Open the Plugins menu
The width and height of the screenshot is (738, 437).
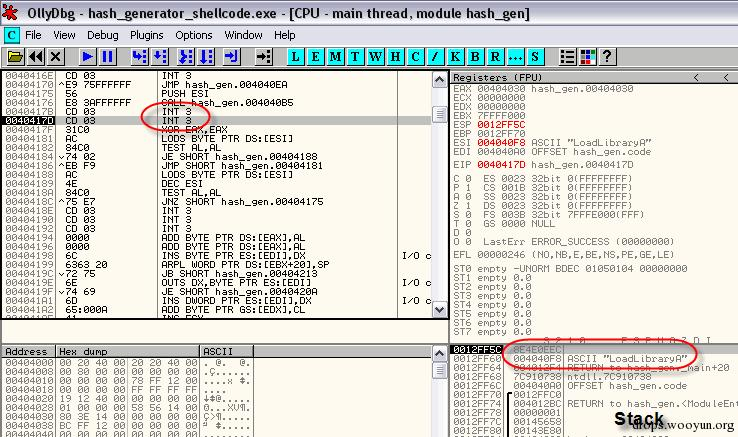[x=146, y=35]
